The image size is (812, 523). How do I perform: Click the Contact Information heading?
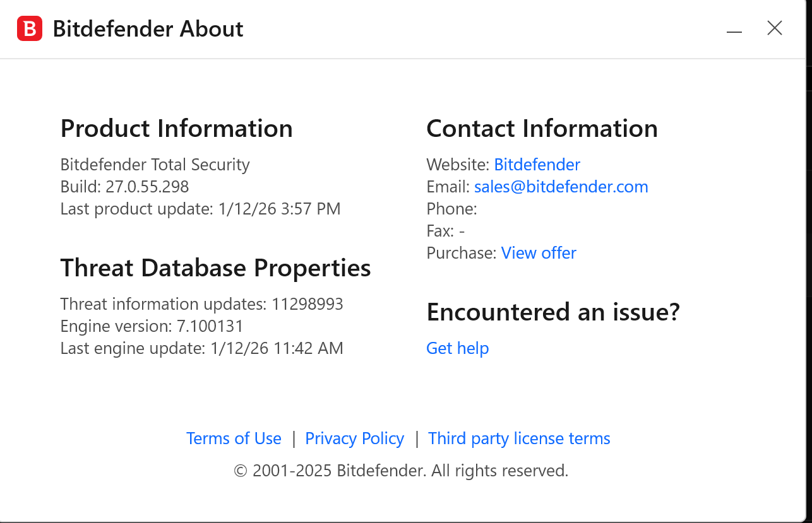(x=542, y=129)
